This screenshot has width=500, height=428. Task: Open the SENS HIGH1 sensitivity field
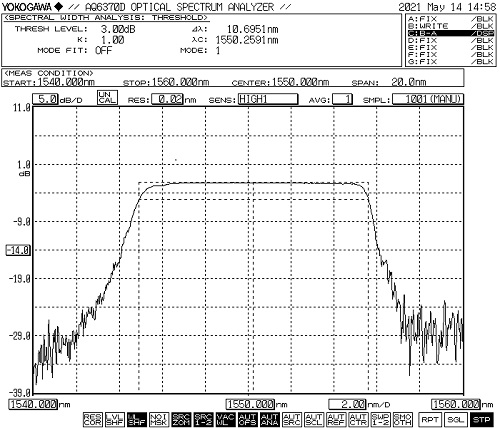pos(268,99)
